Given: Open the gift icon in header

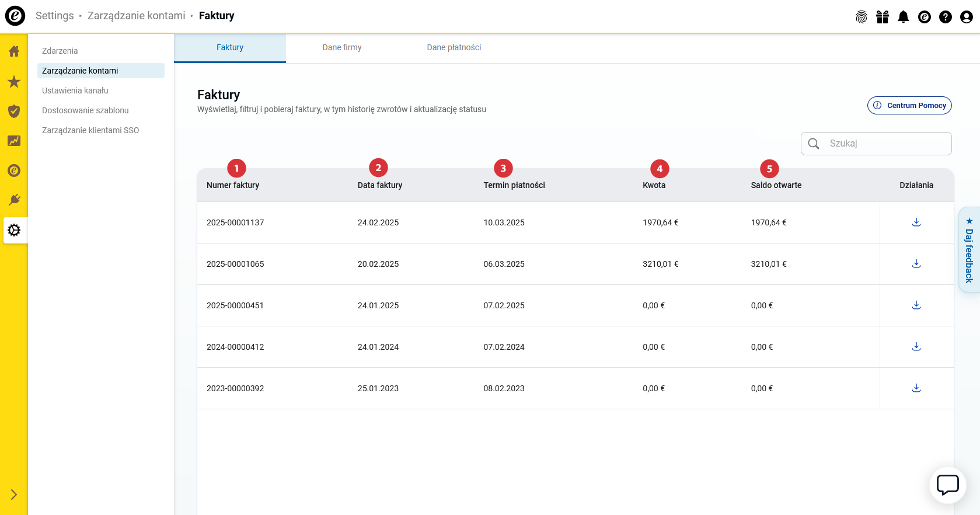Looking at the screenshot, I should [882, 17].
